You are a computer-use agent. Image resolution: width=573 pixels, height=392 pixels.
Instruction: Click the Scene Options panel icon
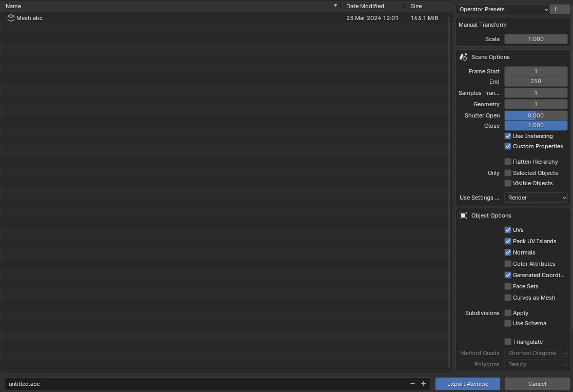click(x=464, y=57)
